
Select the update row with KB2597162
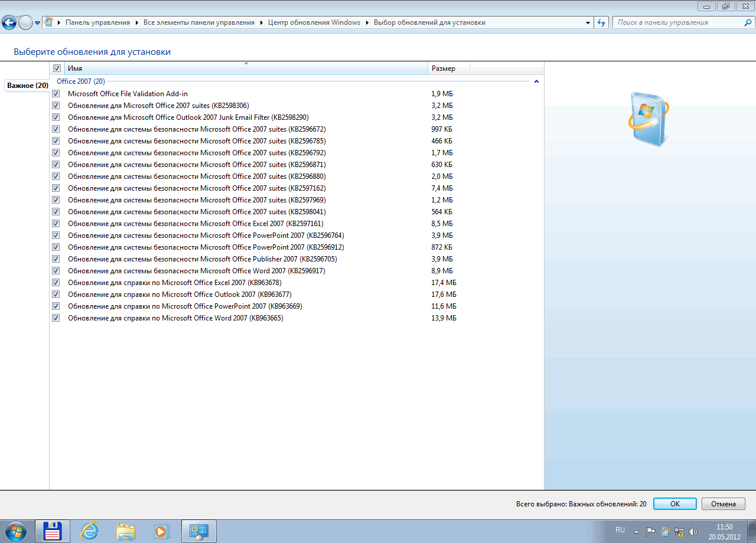point(296,188)
